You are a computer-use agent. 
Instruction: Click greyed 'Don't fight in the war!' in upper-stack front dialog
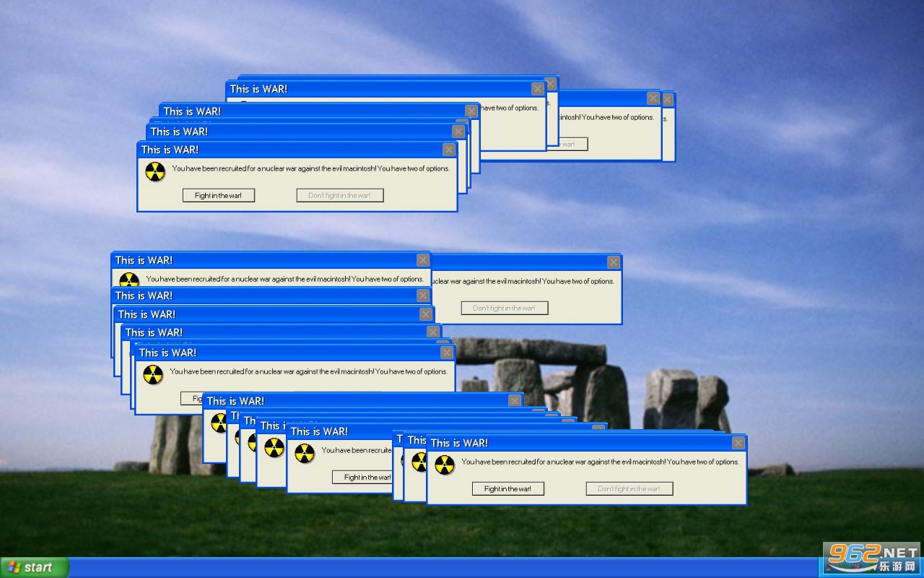[339, 195]
